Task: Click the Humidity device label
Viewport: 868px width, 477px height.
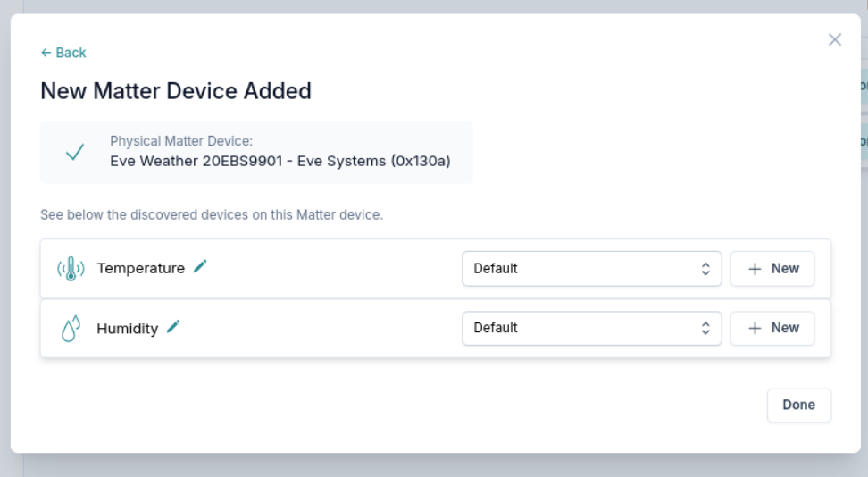Action: 128,329
